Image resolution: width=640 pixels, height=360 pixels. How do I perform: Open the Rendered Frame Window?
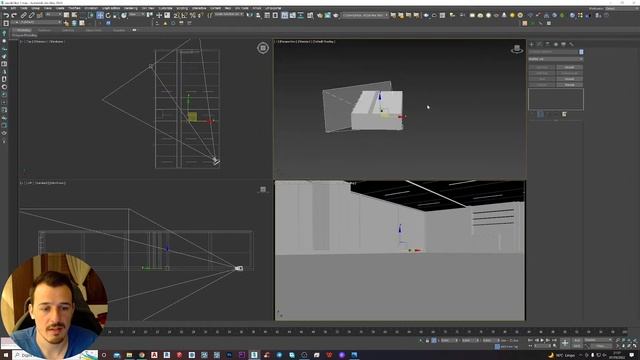pos(328,15)
